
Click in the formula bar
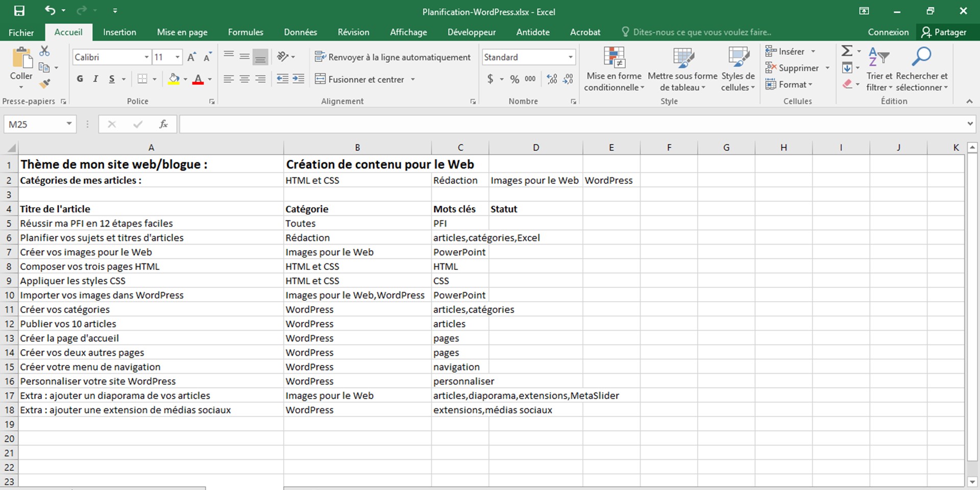[x=572, y=124]
